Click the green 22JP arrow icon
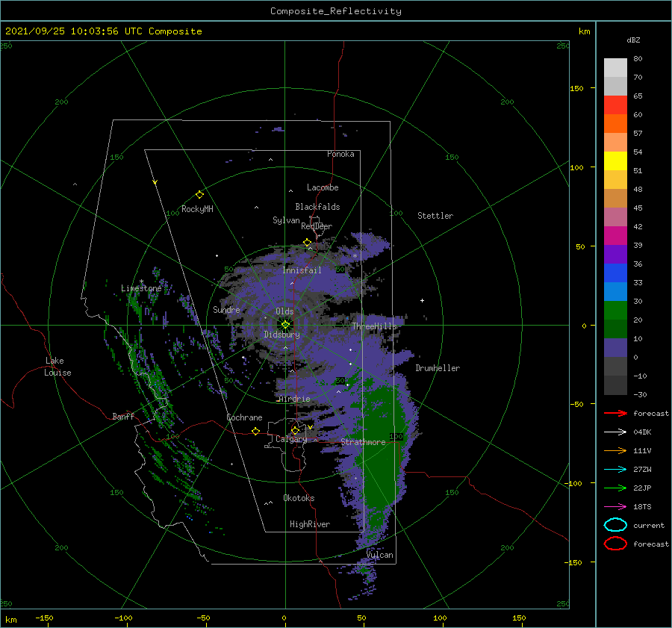 point(615,488)
